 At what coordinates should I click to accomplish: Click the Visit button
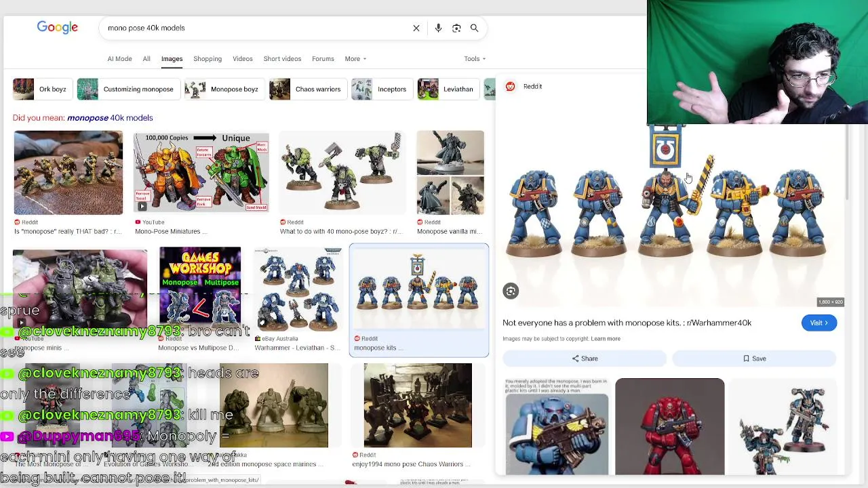pos(819,323)
